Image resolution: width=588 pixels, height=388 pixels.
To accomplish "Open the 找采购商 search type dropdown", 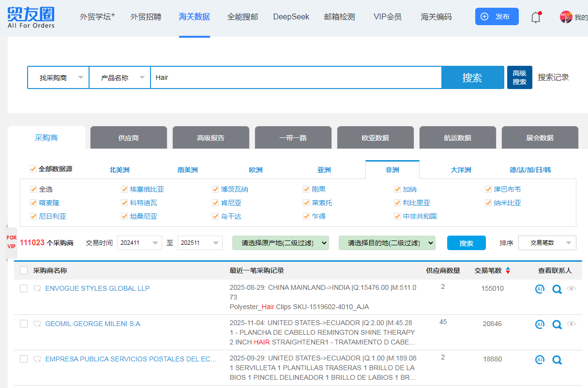I will (58, 77).
